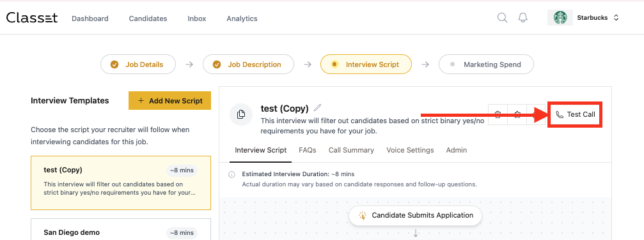Screen dimensions: 644x240
Task: Go to the Job Details step
Action: click(138, 64)
